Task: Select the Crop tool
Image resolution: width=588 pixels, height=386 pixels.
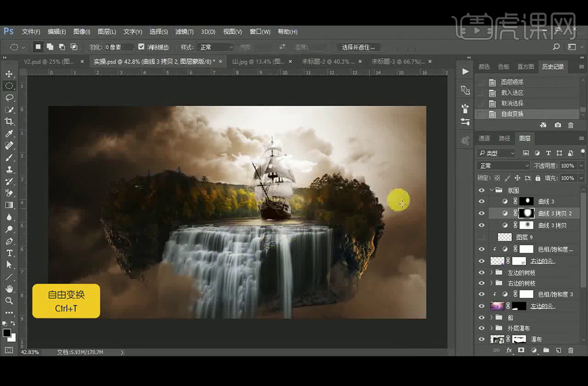Action: 9,121
